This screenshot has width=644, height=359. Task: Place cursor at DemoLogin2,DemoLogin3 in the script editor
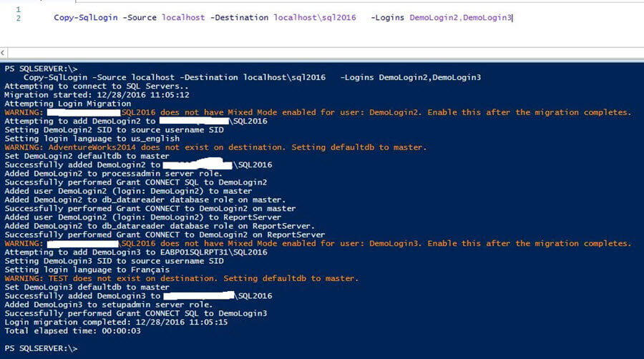click(461, 17)
